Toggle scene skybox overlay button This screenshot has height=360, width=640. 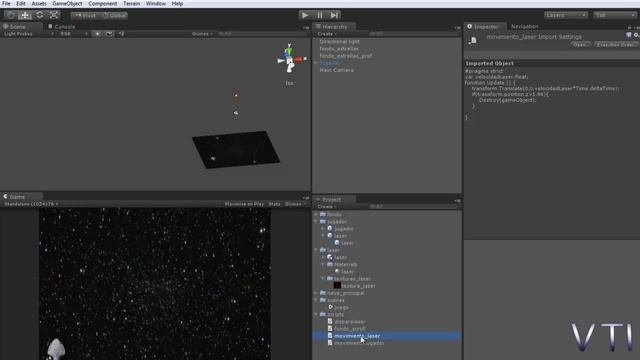(109, 34)
